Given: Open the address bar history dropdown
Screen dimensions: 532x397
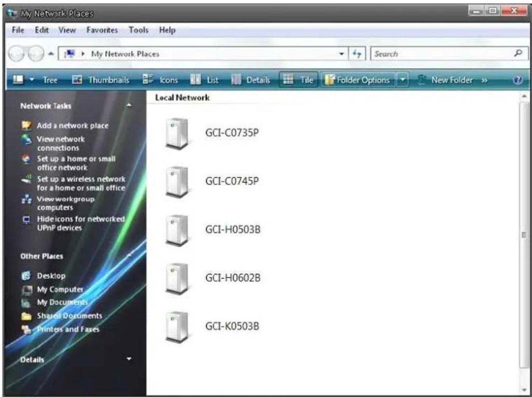Looking at the screenshot, I should coord(341,54).
